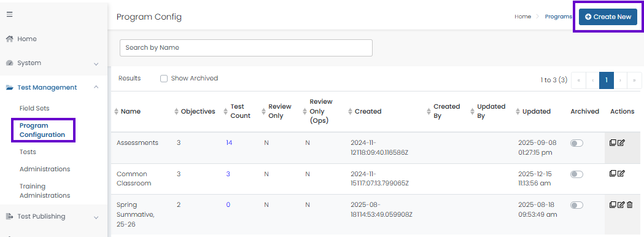Collapse the Test Management chevron
The image size is (644, 237).
pyautogui.click(x=96, y=87)
